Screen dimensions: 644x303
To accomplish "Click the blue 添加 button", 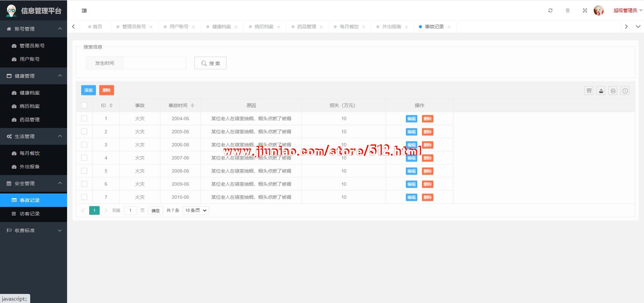I will coord(89,90).
